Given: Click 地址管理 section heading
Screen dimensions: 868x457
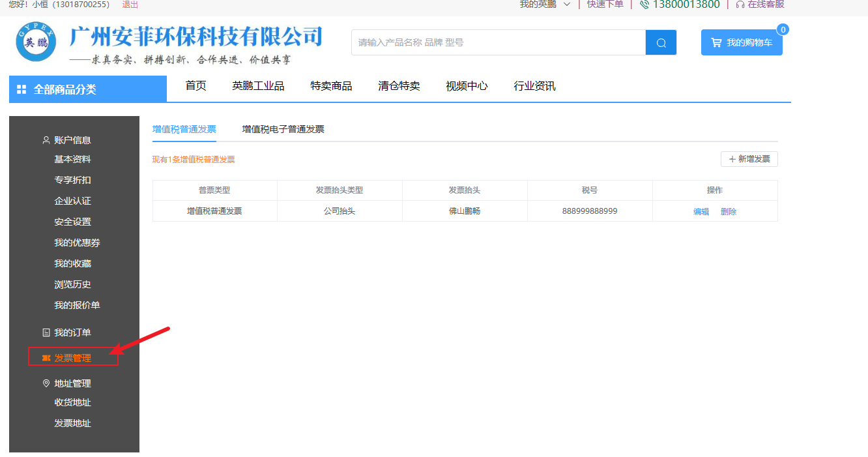Looking at the screenshot, I should (72, 383).
